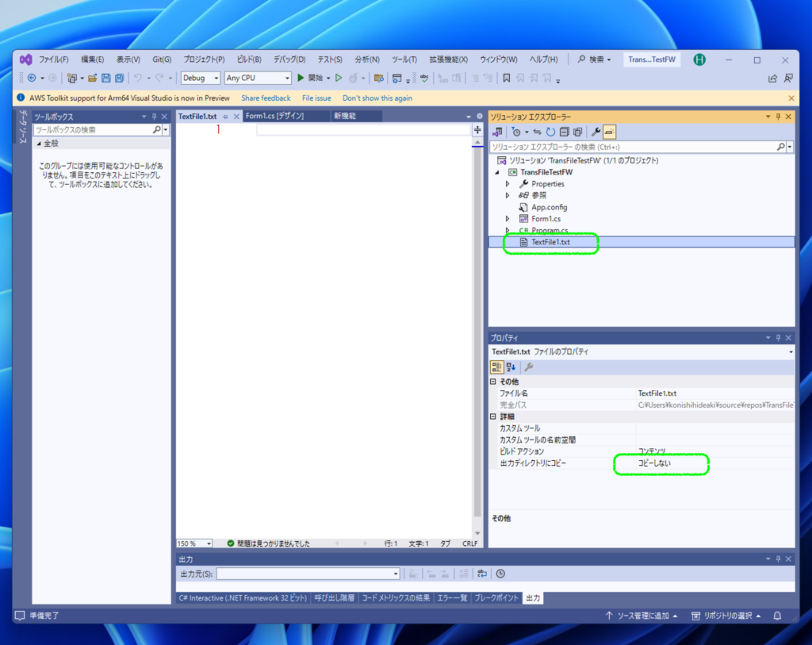
Task: Click the Share feedback link
Action: pyautogui.click(x=266, y=98)
